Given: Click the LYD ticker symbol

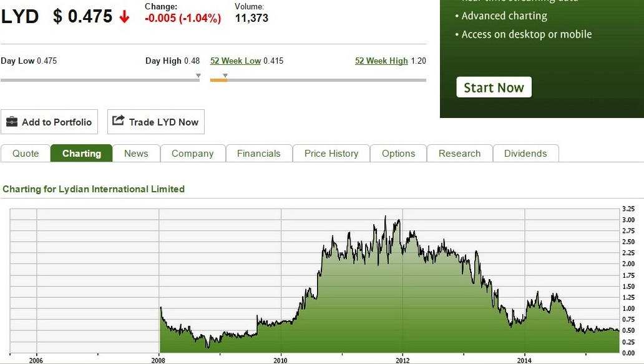Looking at the screenshot, I should pos(20,17).
